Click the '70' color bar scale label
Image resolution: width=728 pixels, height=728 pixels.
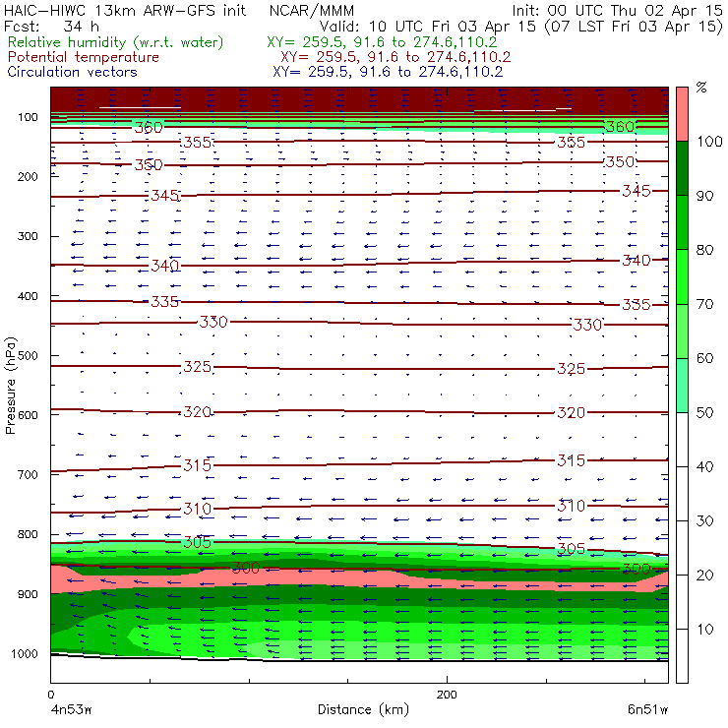(x=704, y=304)
